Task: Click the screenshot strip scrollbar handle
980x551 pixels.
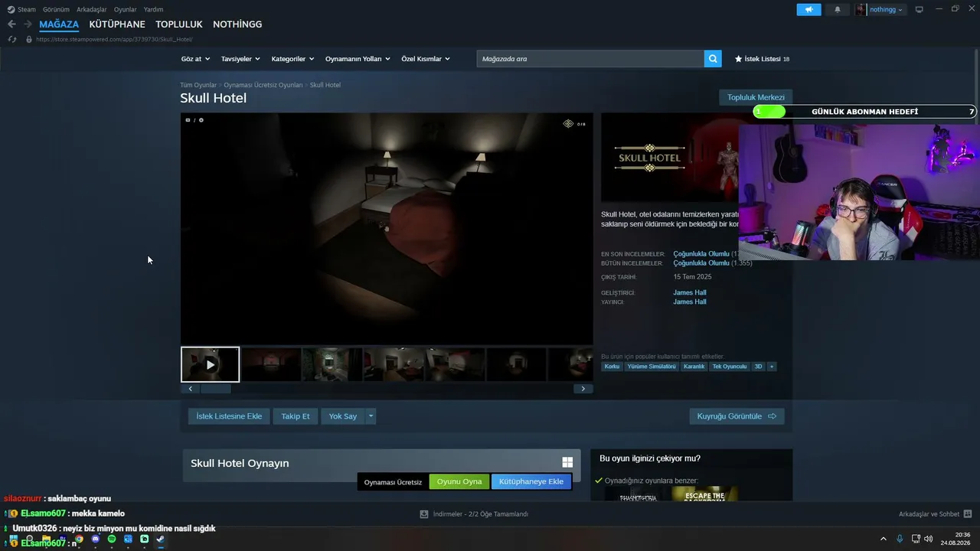Action: pos(215,389)
